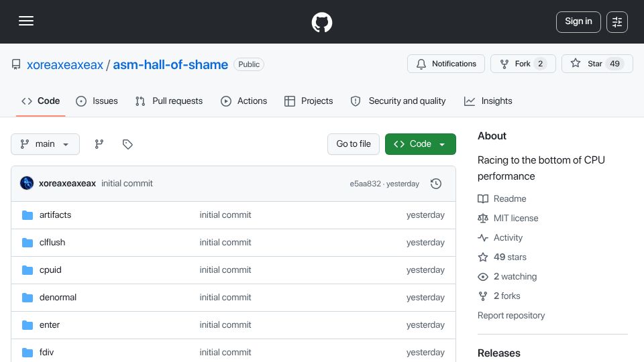The image size is (644, 362).
Task: Open the Pull requests tab
Action: 169,101
